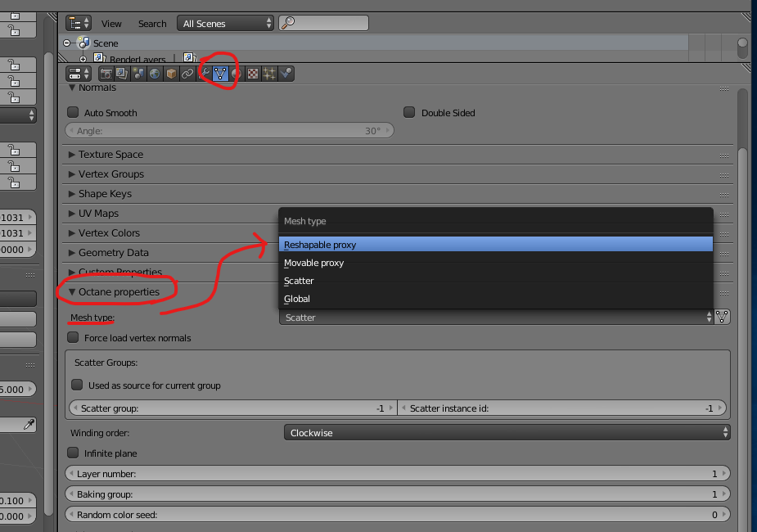Click the Scatter group value field
This screenshot has width=757, height=532.
coord(233,408)
